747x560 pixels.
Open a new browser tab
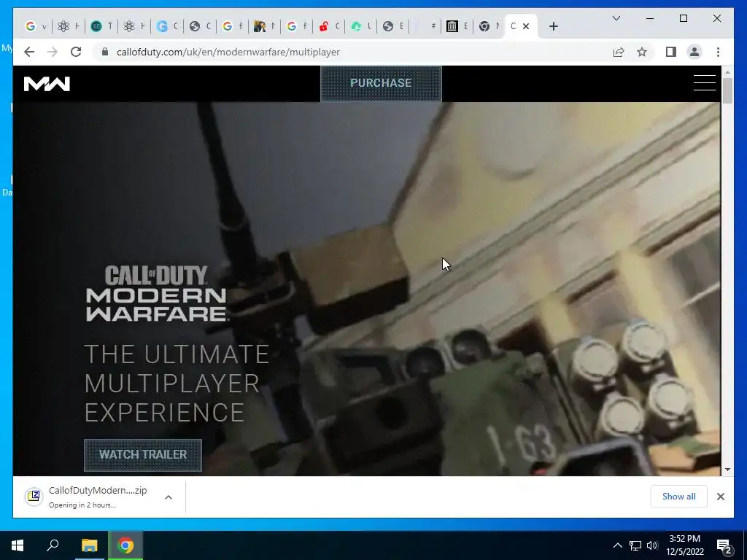point(553,26)
